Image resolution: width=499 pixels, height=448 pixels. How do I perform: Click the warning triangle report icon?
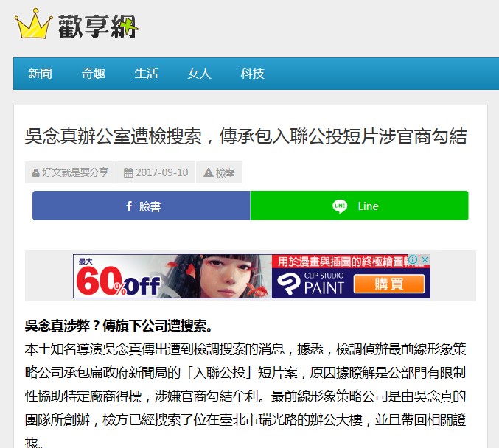point(209,172)
